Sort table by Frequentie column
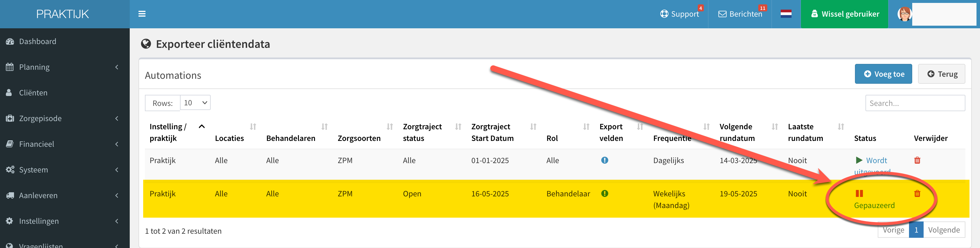The height and width of the screenshot is (248, 980). click(x=707, y=127)
